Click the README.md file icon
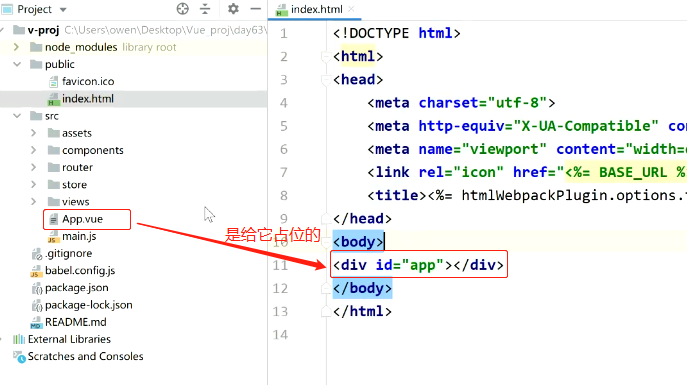The height and width of the screenshot is (385, 687). pos(36,322)
